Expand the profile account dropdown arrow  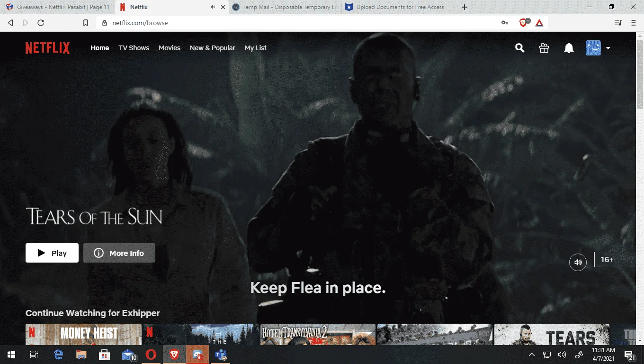608,48
